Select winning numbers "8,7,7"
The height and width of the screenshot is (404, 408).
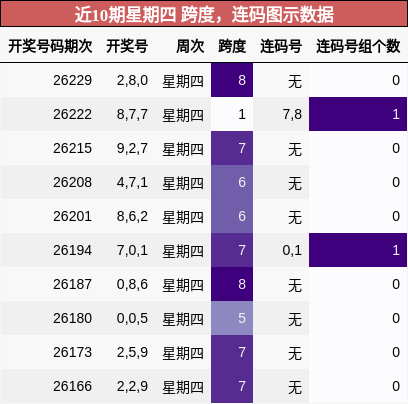pyautogui.click(x=132, y=114)
